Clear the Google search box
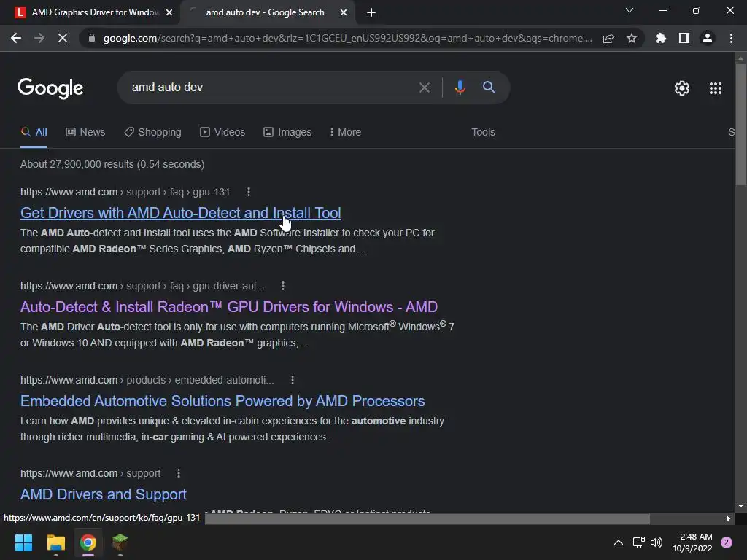Screen dimensions: 747x560 click(x=424, y=87)
